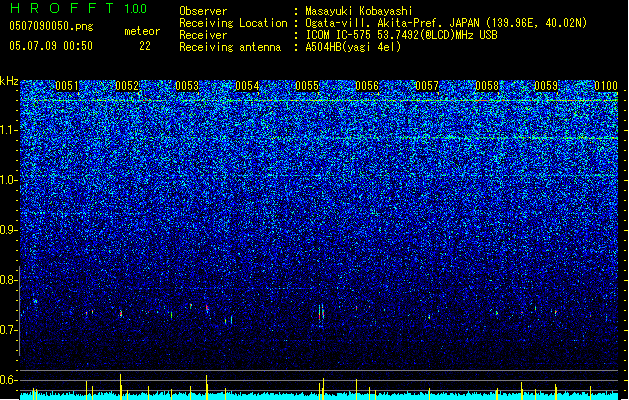629x400 pixels.
Task: Click the 0052 time marker
Action: 127,86
